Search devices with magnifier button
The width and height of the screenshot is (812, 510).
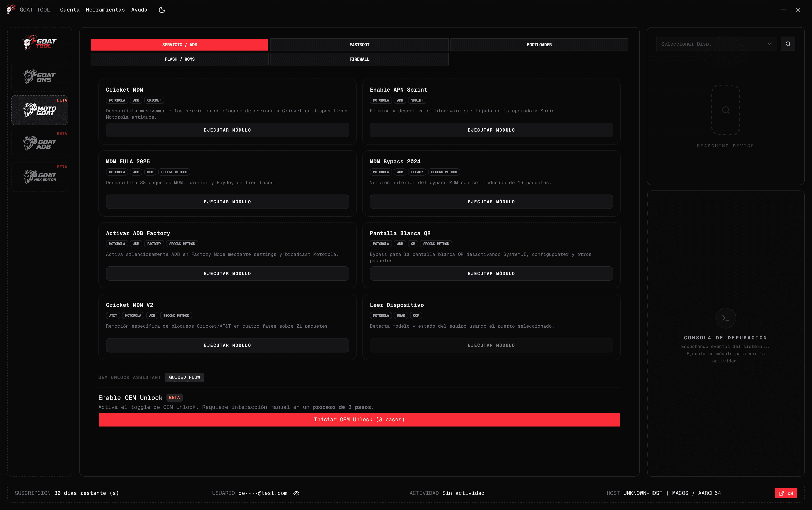[x=788, y=44]
